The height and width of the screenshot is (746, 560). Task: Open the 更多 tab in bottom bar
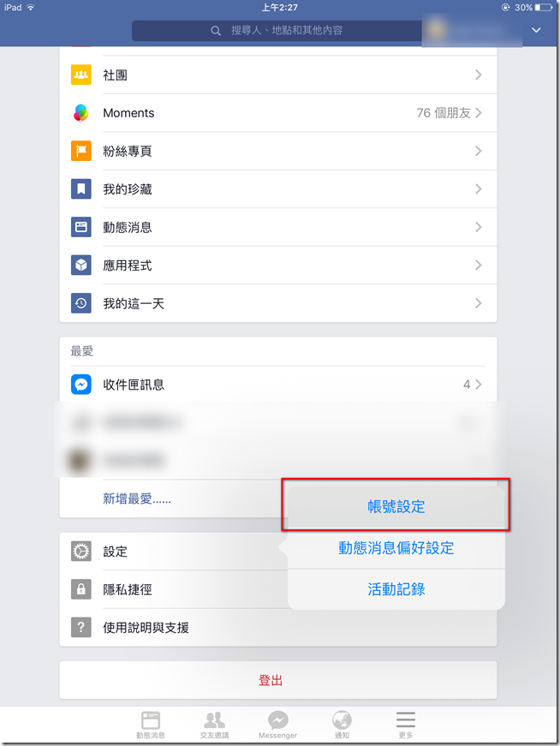(405, 725)
